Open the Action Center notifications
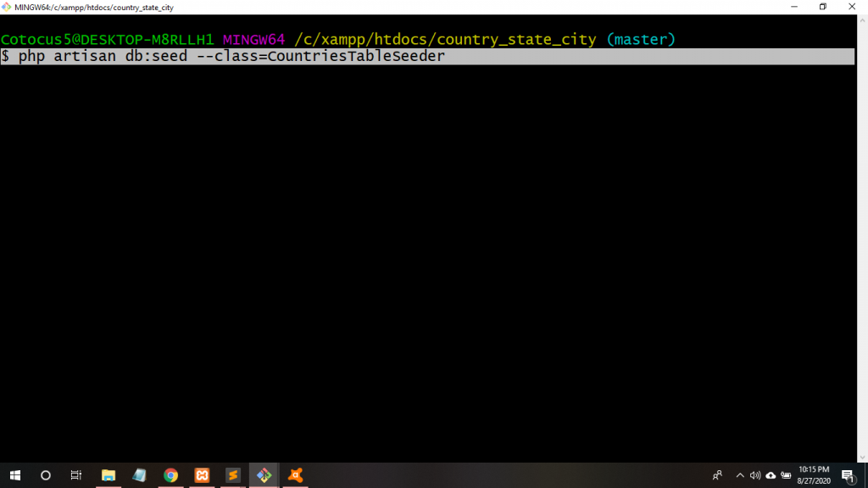 tap(848, 475)
